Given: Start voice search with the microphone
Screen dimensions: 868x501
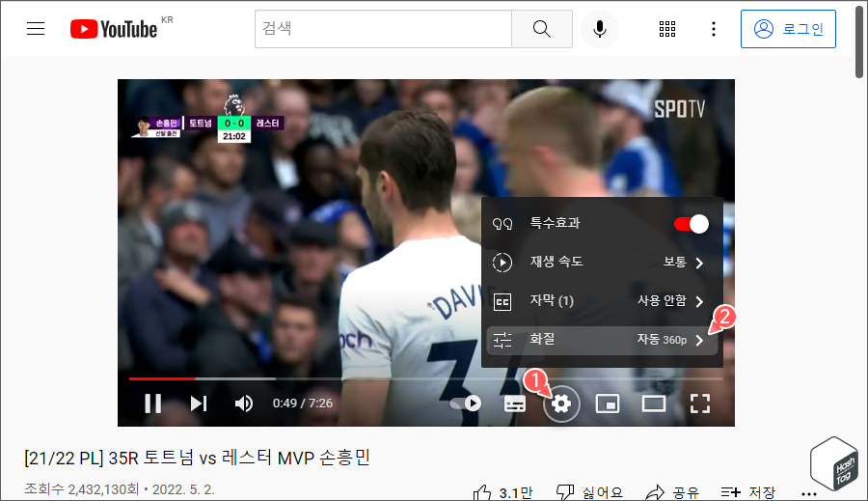Looking at the screenshot, I should [600, 28].
